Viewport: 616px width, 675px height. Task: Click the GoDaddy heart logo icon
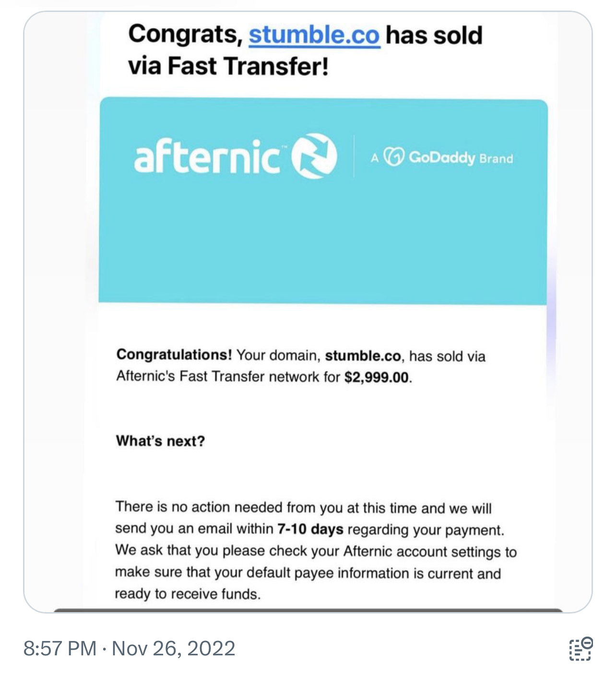pos(394,157)
